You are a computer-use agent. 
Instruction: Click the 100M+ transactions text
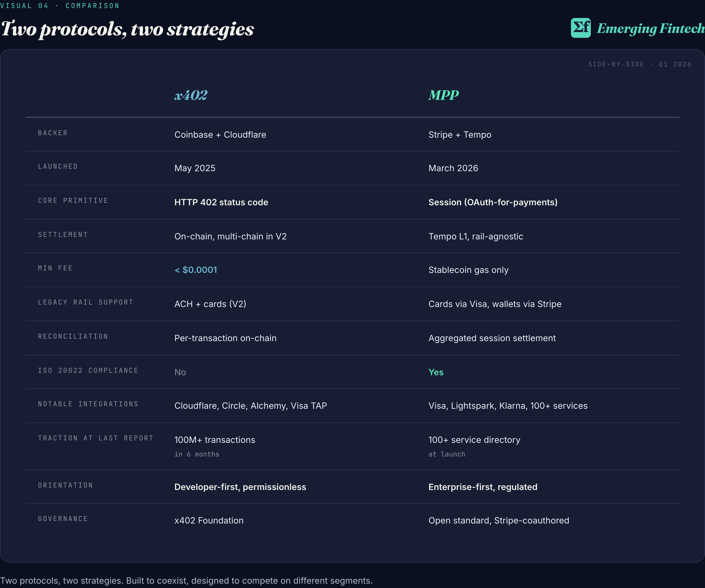click(x=215, y=440)
